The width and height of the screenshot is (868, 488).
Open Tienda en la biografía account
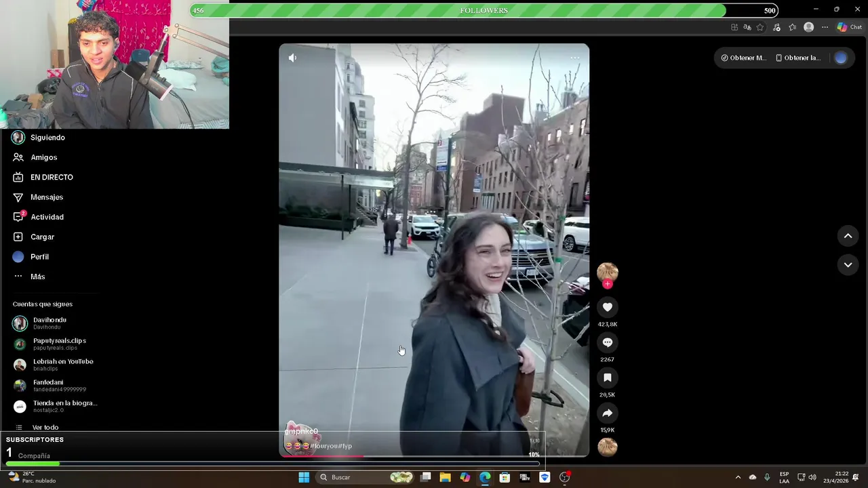click(x=56, y=407)
